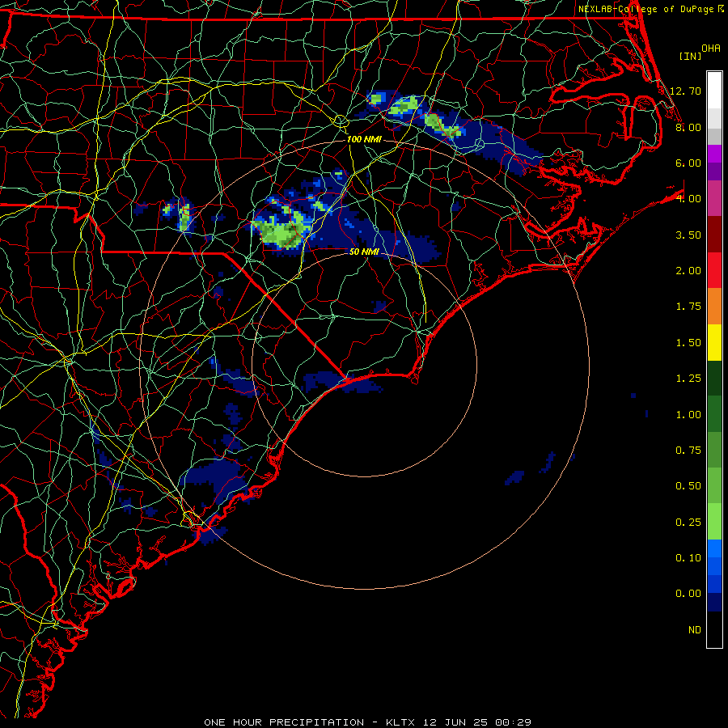The height and width of the screenshot is (728, 728).
Task: Click the ND legend label
Action: [695, 630]
